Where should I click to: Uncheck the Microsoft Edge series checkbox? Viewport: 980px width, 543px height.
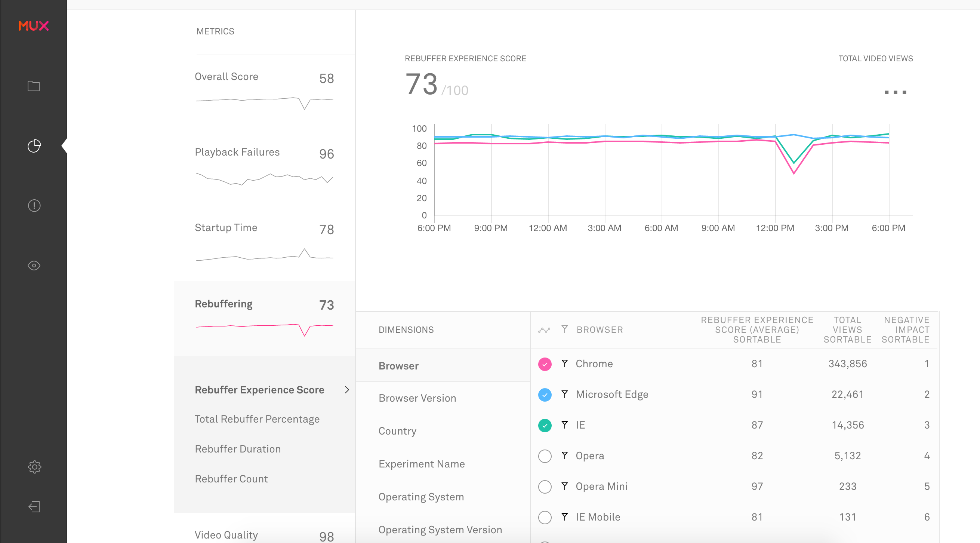coord(545,395)
